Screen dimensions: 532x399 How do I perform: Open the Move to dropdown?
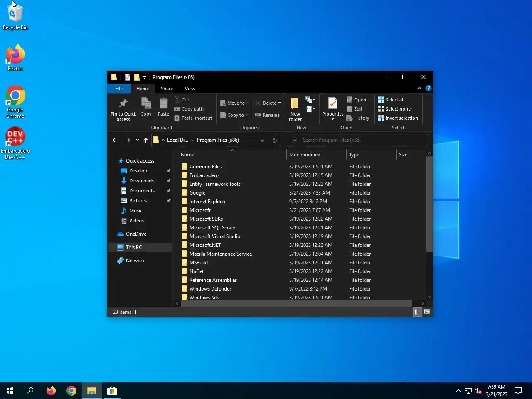click(x=234, y=103)
